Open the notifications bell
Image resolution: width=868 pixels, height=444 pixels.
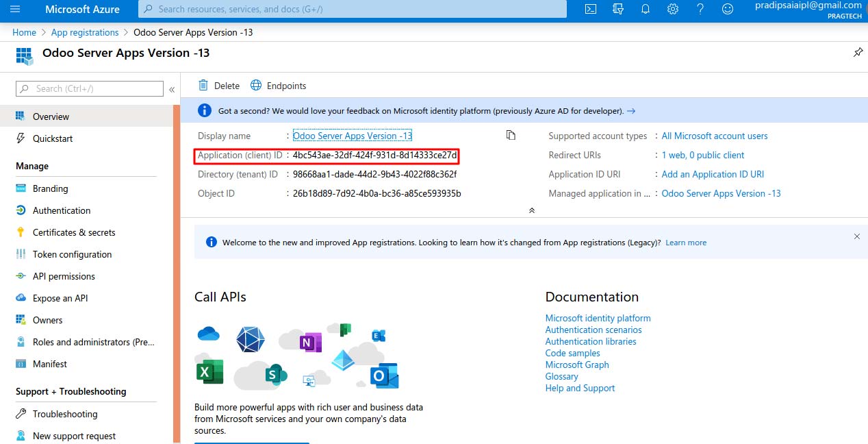coord(646,10)
